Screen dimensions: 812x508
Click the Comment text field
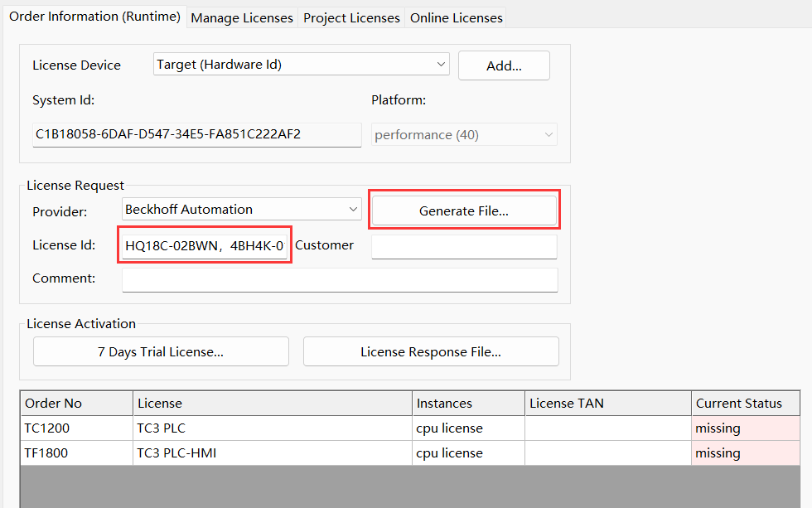[x=340, y=279]
